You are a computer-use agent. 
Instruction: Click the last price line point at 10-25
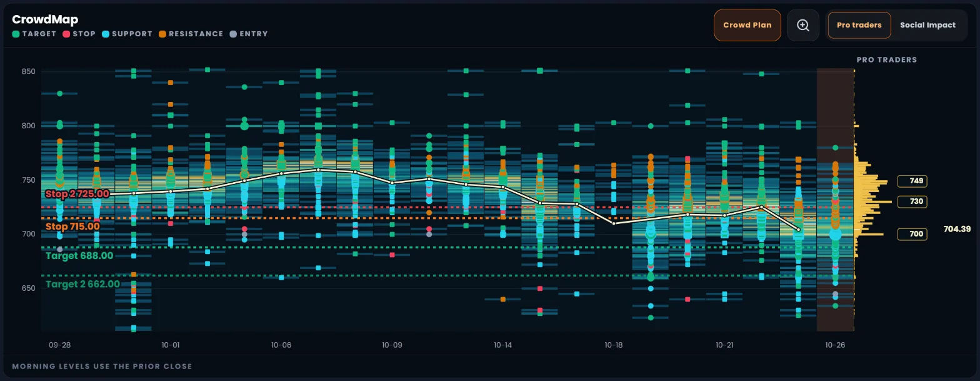798,230
